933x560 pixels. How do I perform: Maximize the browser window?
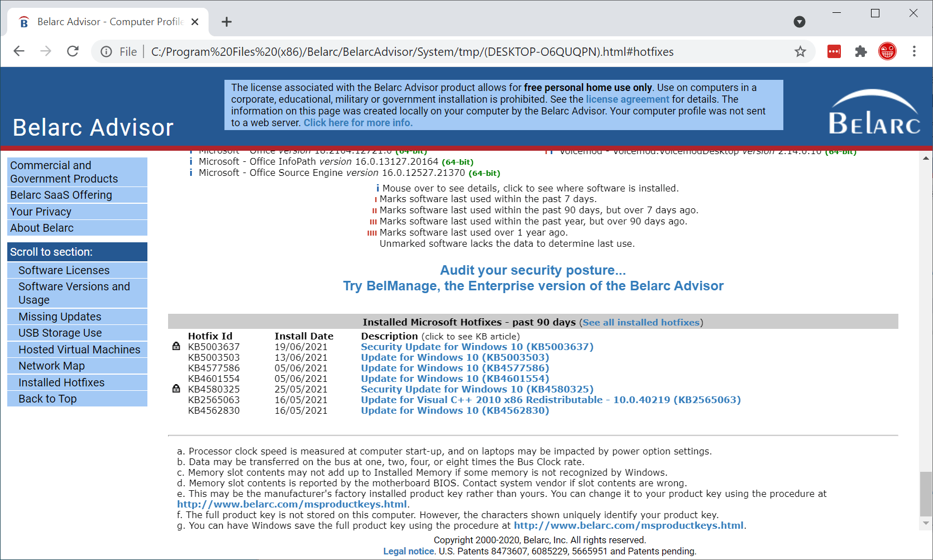click(x=875, y=13)
